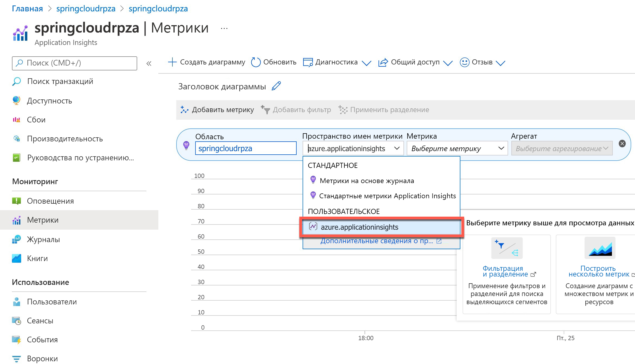Click Главная breadcrumb link
The image size is (635, 364).
27,9
